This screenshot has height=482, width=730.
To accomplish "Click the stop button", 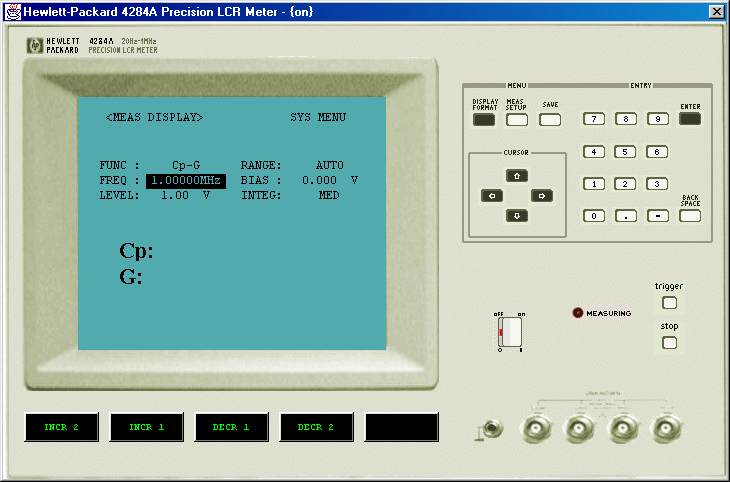I will click(669, 343).
